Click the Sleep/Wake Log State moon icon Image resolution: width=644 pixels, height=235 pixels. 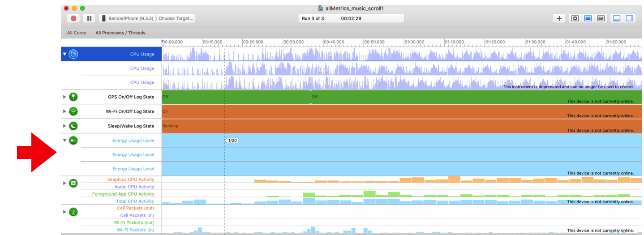[73, 126]
